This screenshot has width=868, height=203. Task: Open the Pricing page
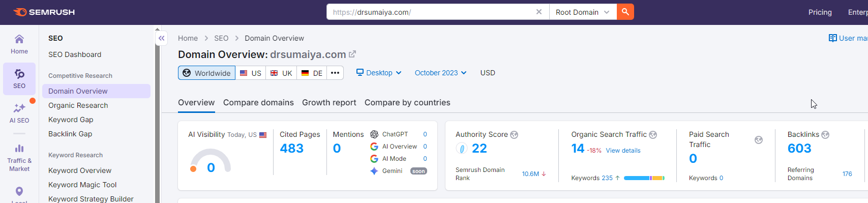point(820,12)
